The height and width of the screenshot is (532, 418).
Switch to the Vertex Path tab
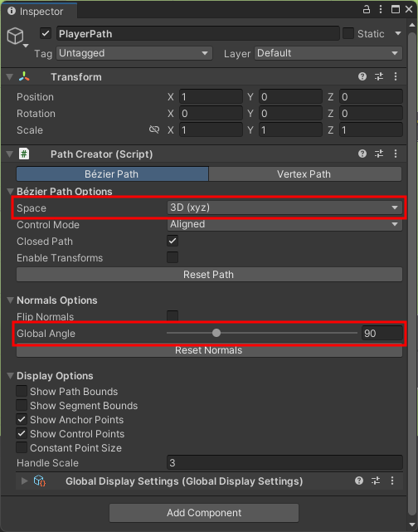click(305, 174)
